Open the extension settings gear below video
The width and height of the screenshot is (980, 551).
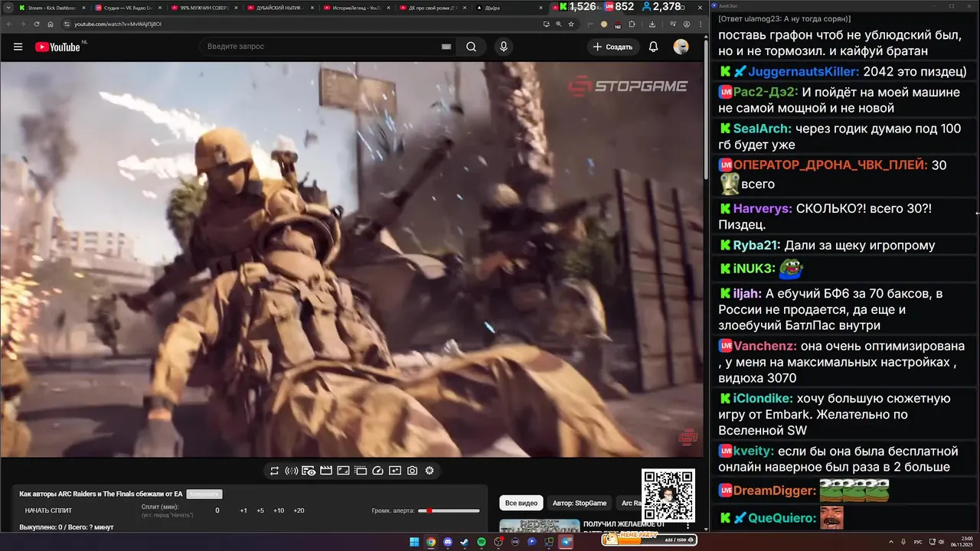tap(430, 471)
